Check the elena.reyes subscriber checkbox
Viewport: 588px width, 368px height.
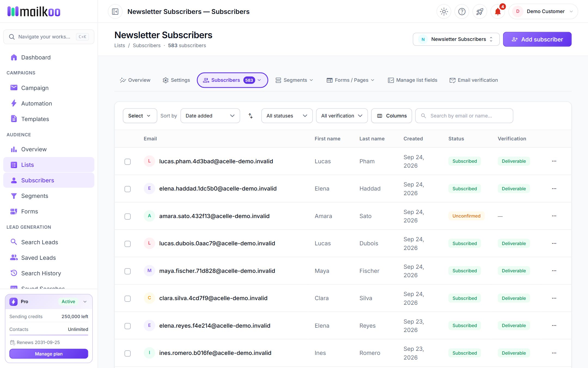pos(127,326)
